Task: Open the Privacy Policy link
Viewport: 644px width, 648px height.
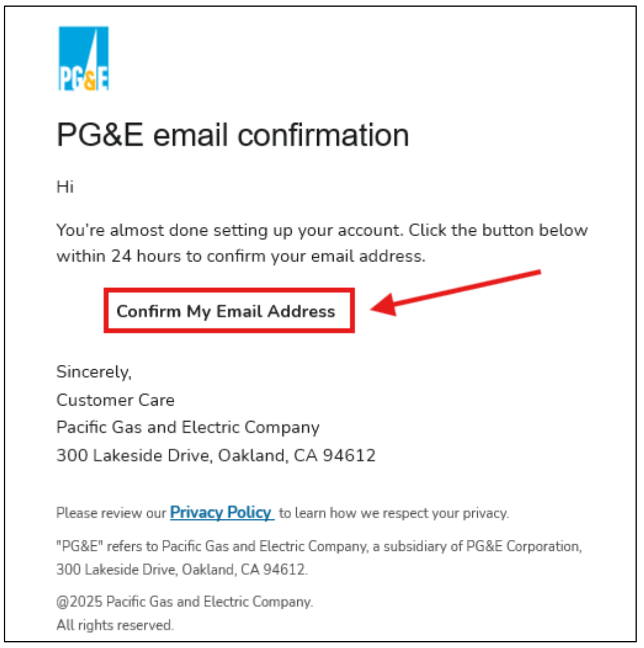Action: (x=222, y=513)
